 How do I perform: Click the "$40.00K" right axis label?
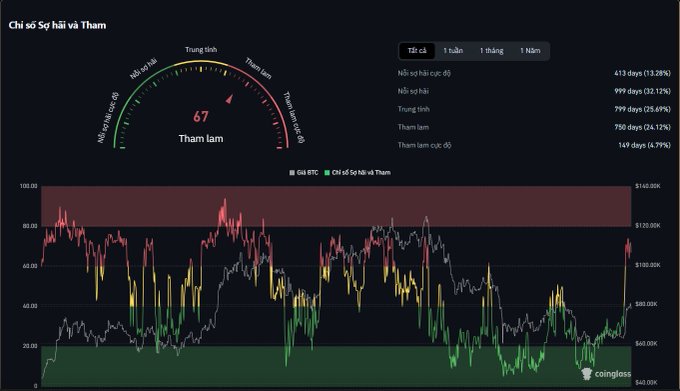tap(646, 382)
